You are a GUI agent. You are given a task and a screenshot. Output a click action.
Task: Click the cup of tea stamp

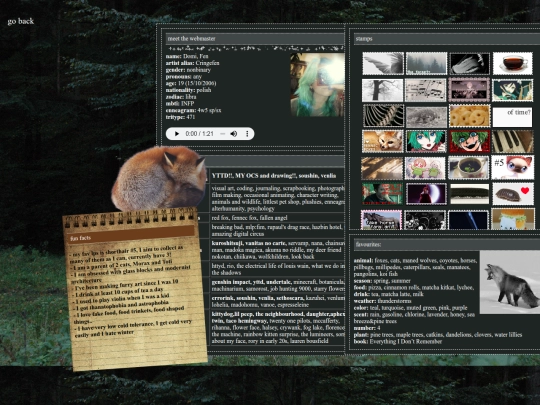pyautogui.click(x=512, y=63)
